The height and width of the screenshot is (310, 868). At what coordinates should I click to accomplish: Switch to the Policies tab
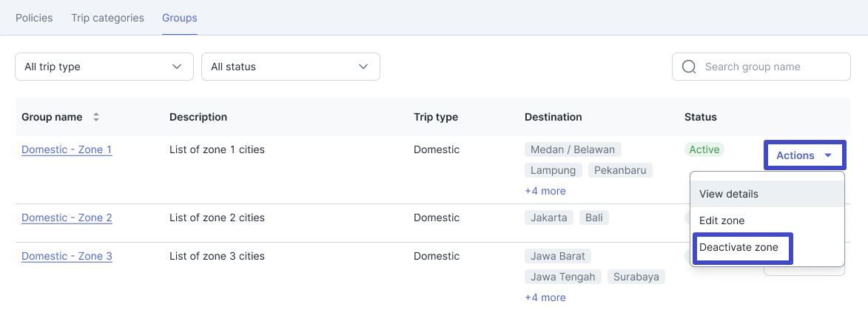pyautogui.click(x=34, y=18)
